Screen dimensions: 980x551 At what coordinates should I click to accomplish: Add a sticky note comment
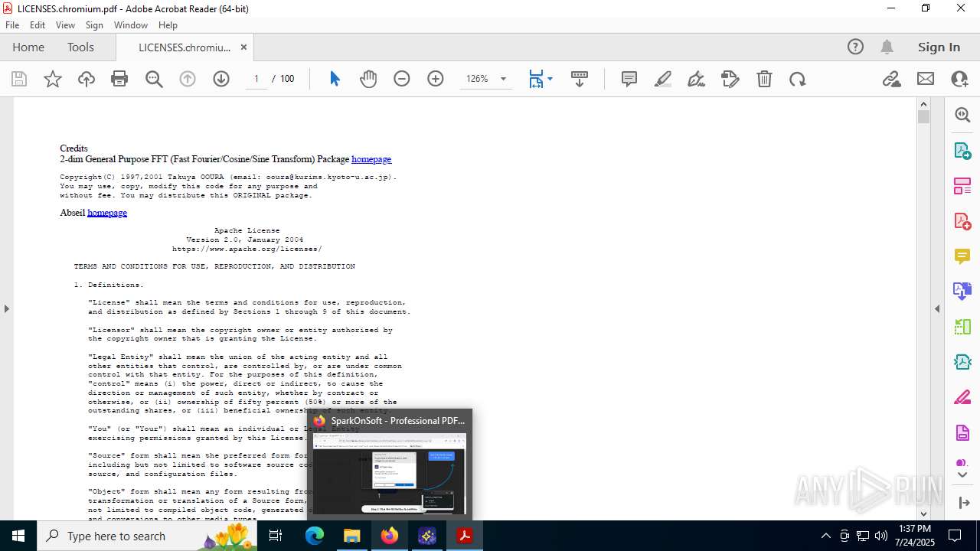(x=629, y=79)
